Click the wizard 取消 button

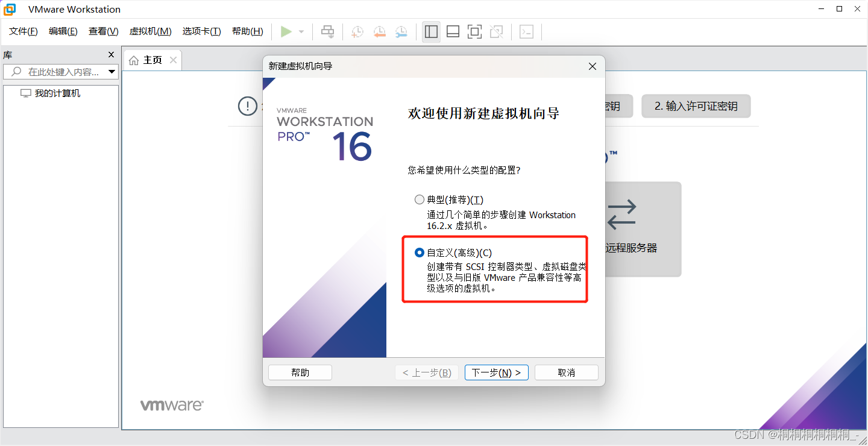(x=567, y=372)
